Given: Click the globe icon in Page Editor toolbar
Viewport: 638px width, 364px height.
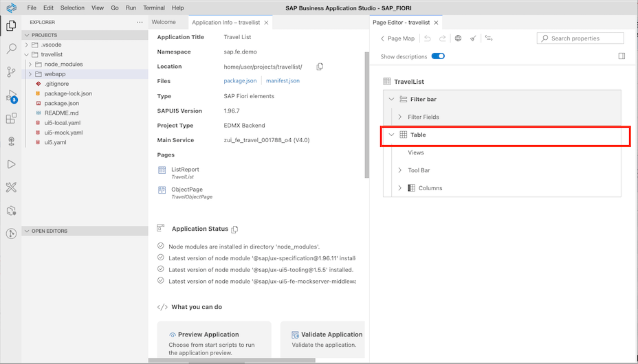Looking at the screenshot, I should click(x=458, y=38).
